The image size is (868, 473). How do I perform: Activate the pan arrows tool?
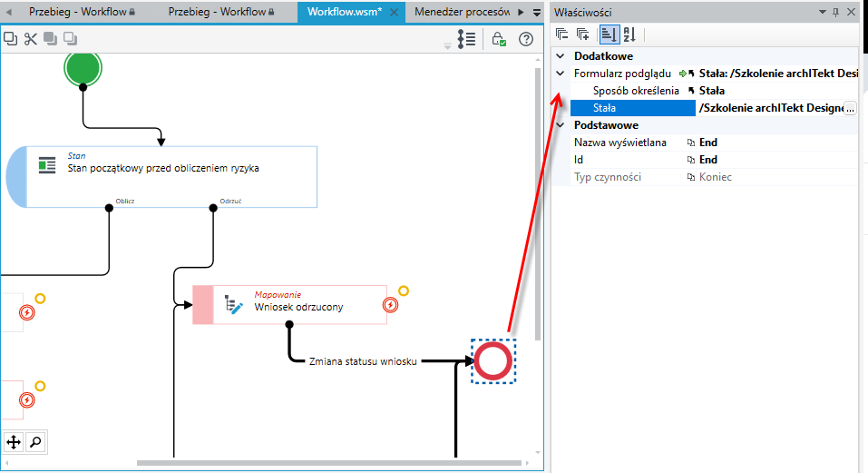click(14, 442)
